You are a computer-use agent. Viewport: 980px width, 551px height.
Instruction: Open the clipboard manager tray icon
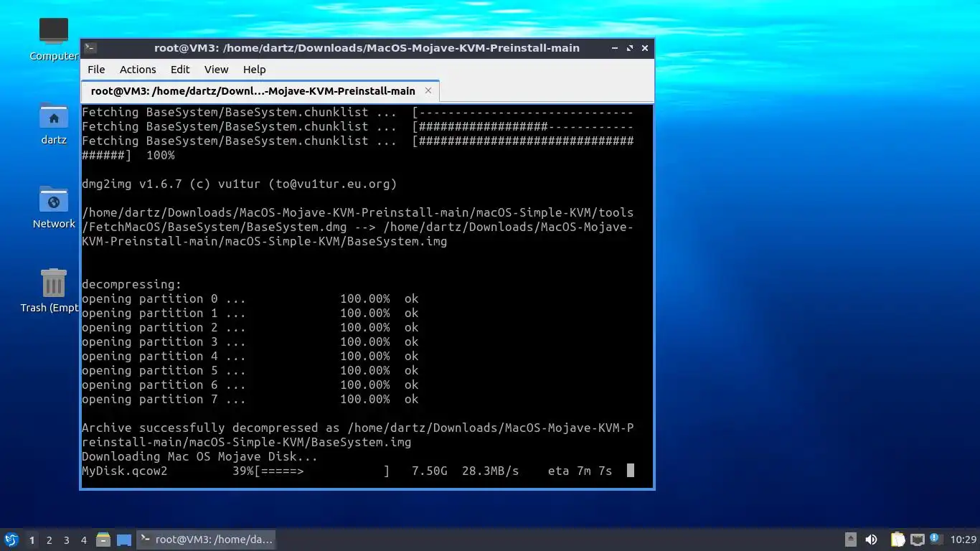click(897, 540)
